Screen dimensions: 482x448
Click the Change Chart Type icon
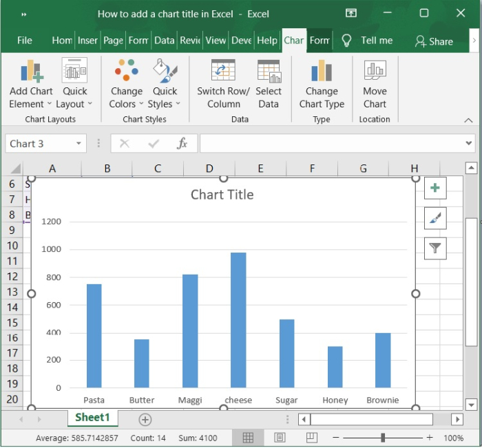pos(322,71)
